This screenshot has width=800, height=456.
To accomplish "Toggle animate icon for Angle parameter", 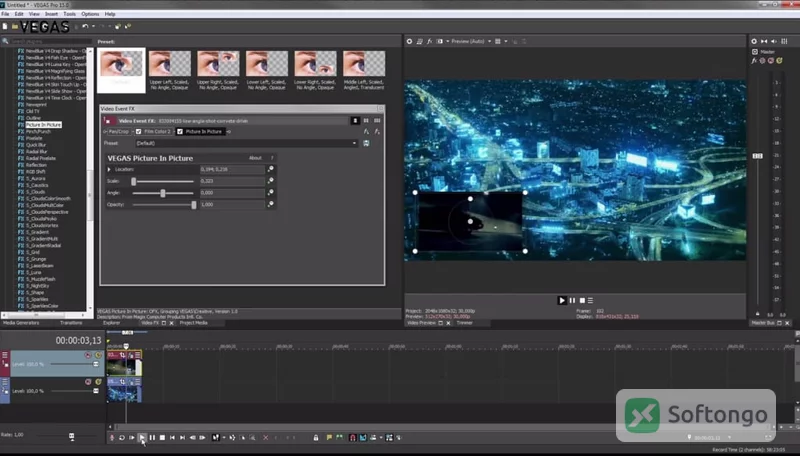I will [270, 193].
